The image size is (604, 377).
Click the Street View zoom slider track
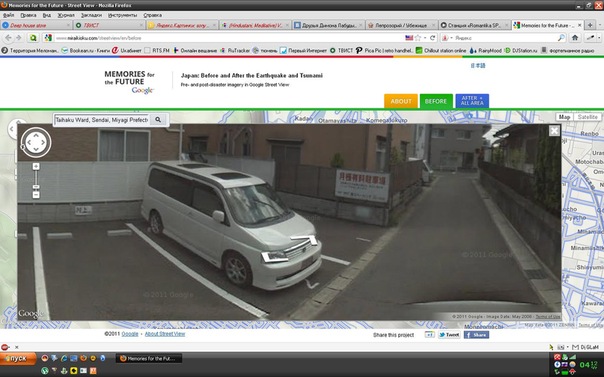click(x=36, y=181)
